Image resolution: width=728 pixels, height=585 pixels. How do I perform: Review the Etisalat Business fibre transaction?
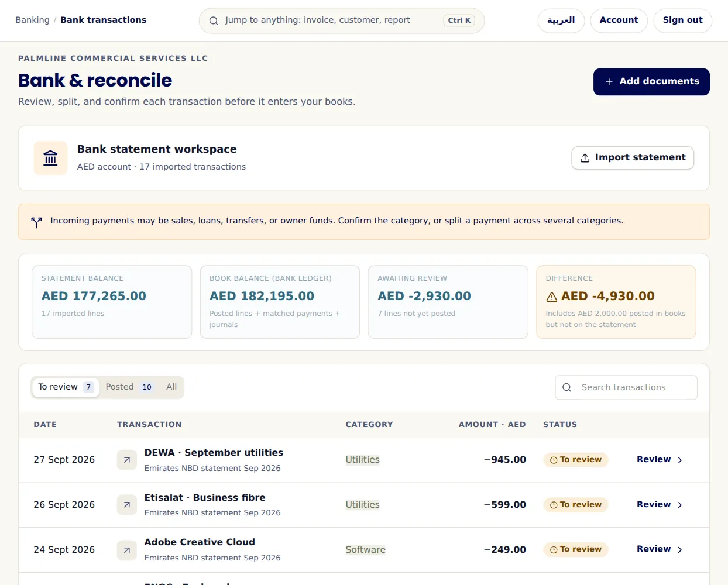click(x=660, y=505)
